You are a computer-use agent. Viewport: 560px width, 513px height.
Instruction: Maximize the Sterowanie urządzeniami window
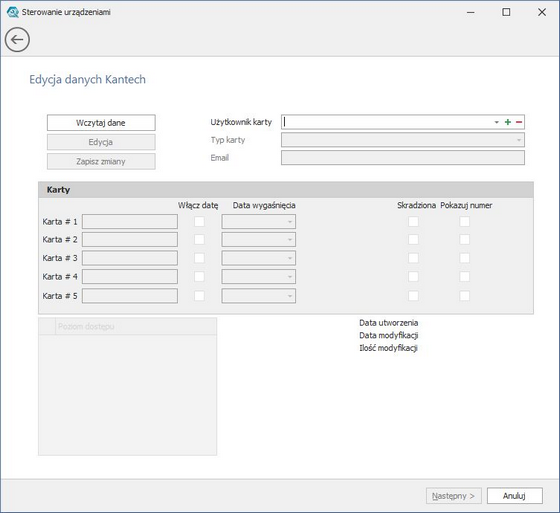coord(506,12)
